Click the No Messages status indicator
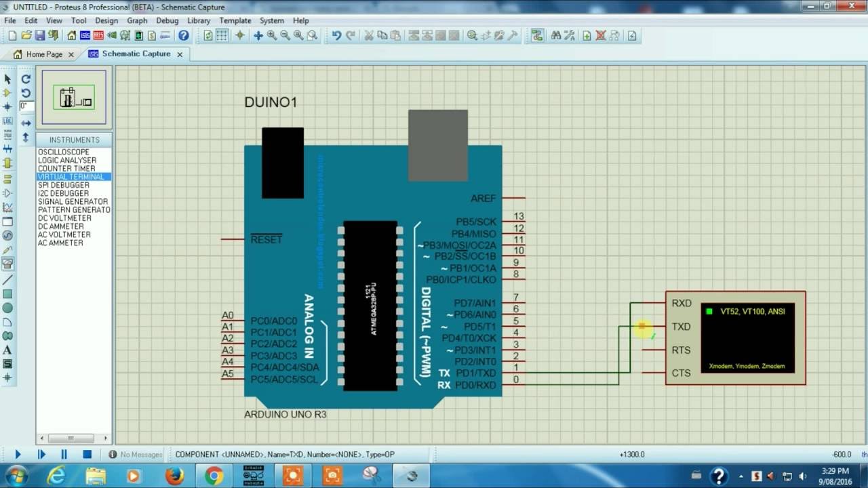Image resolution: width=868 pixels, height=488 pixels. 135,455
